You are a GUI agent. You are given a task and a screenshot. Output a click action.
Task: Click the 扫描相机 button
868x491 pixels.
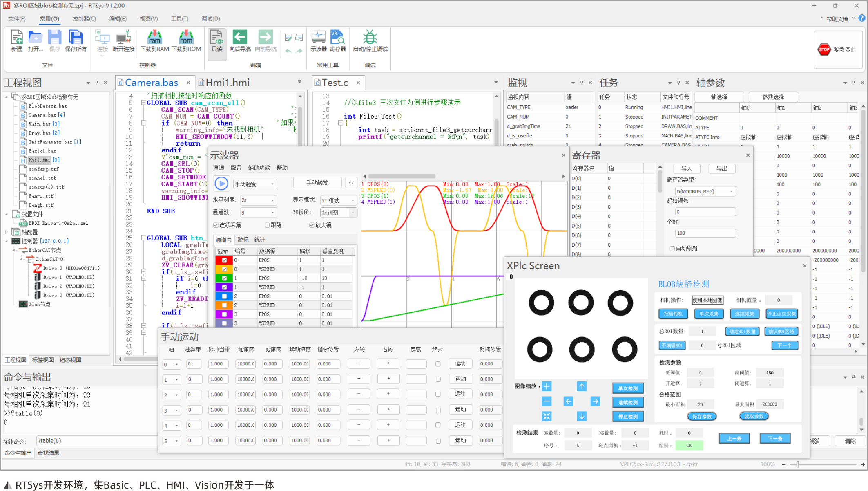pos(673,314)
